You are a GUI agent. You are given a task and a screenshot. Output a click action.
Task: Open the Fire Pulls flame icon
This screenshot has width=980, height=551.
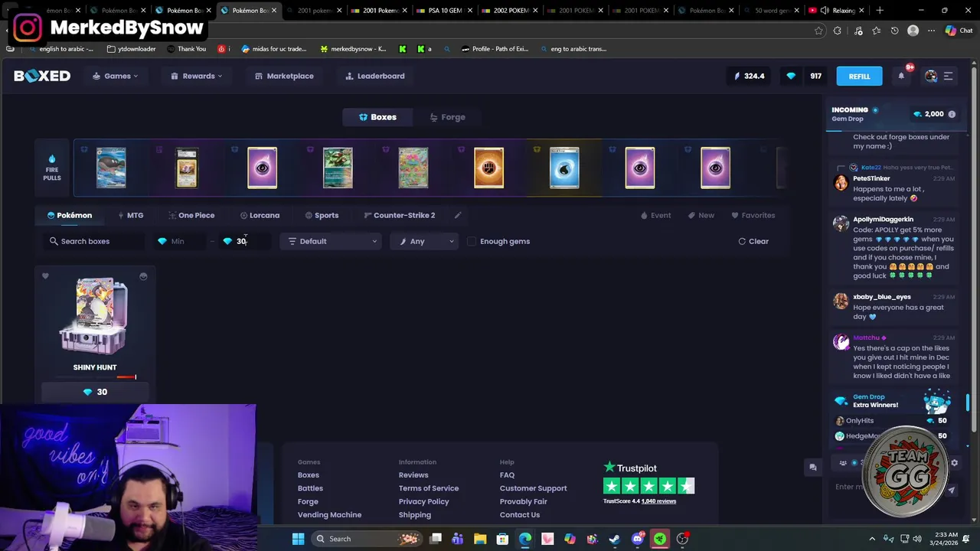coord(52,159)
